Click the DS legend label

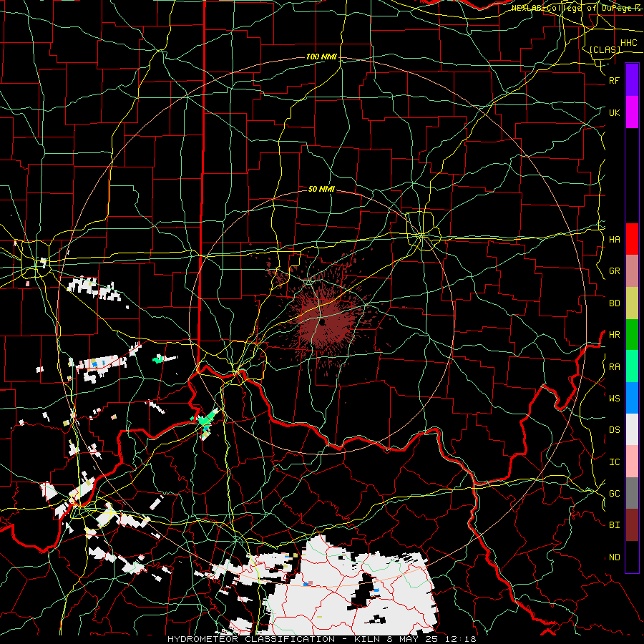pos(614,430)
